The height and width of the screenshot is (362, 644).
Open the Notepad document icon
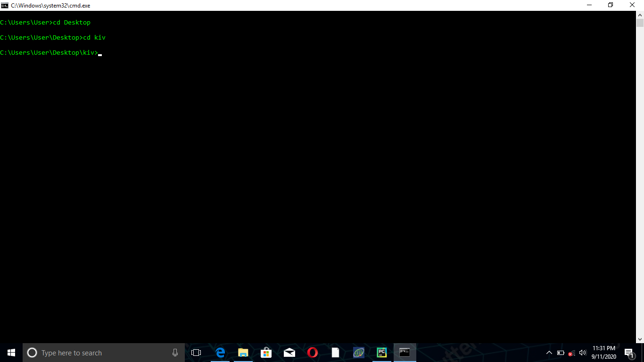pos(335,352)
